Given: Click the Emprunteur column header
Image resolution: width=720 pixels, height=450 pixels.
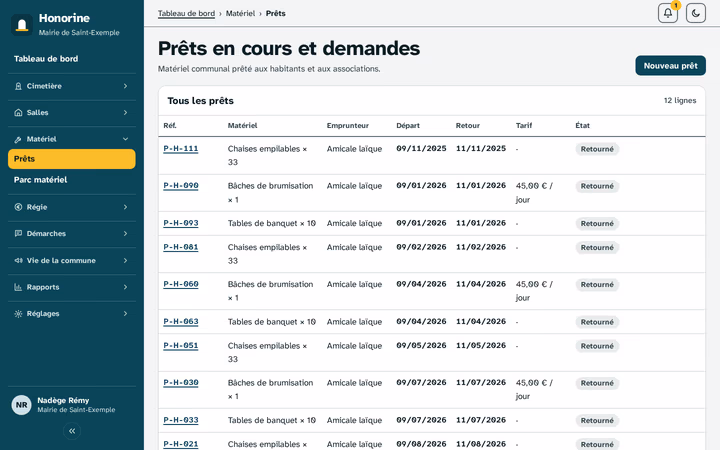Looking at the screenshot, I should pyautogui.click(x=348, y=125).
